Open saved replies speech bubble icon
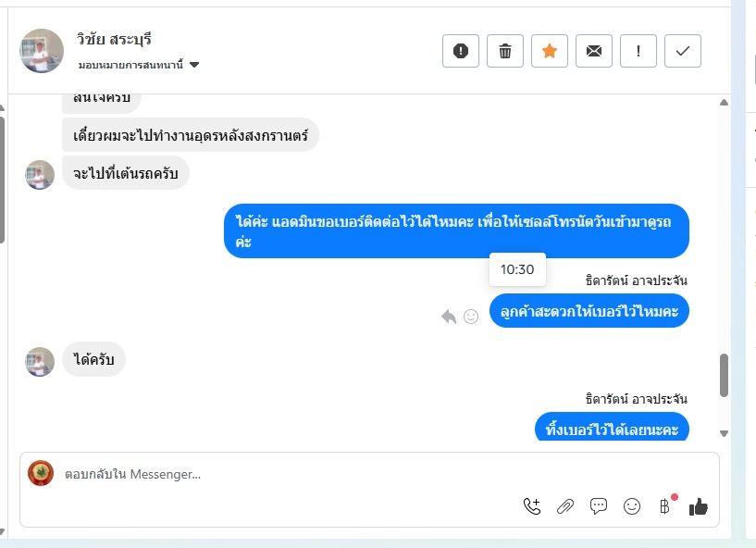The image size is (756, 548). (x=599, y=506)
